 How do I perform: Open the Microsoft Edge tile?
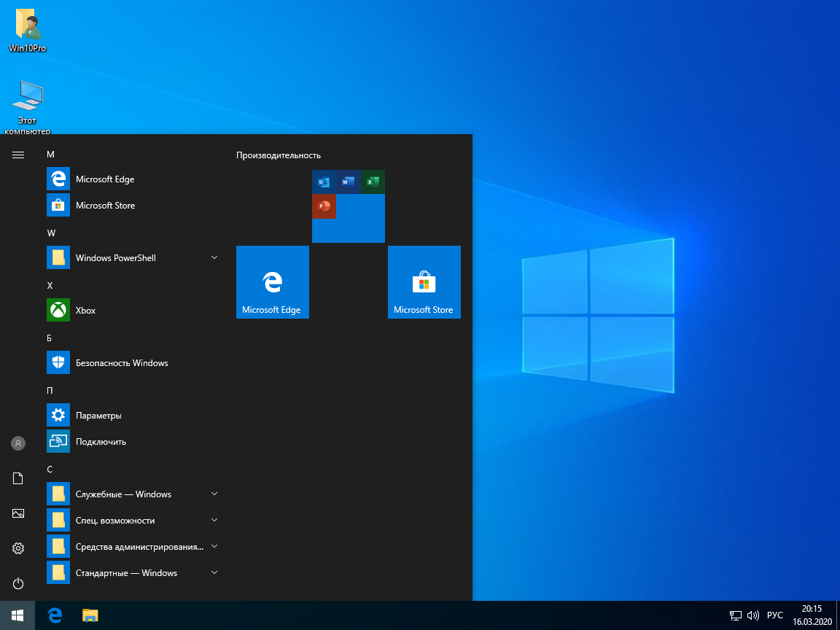[x=273, y=282]
